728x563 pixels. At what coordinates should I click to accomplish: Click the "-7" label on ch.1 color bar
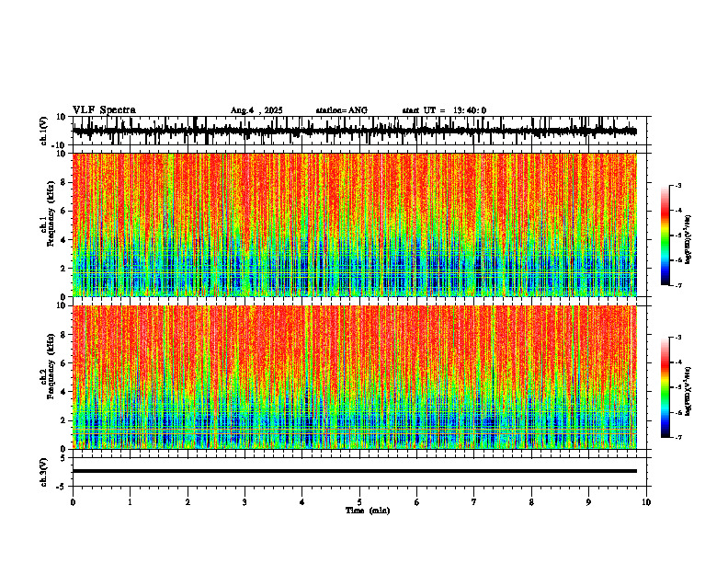678,285
